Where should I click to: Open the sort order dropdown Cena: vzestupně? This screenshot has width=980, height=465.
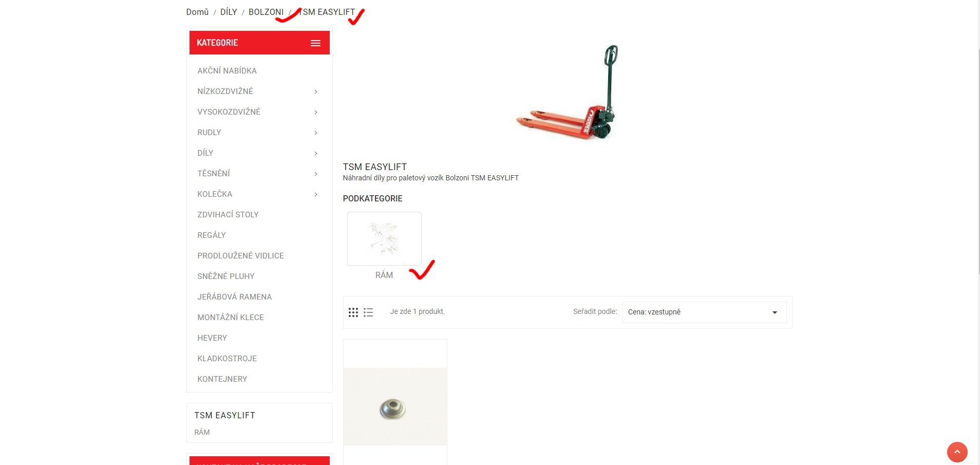pyautogui.click(x=704, y=312)
